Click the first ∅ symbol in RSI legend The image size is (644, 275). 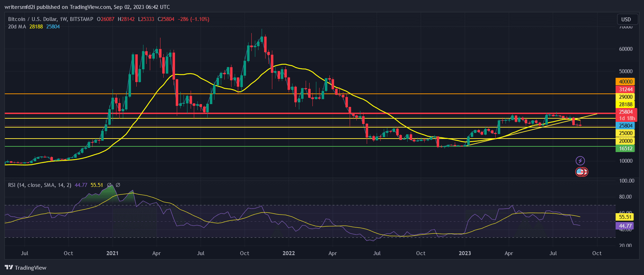(109, 185)
